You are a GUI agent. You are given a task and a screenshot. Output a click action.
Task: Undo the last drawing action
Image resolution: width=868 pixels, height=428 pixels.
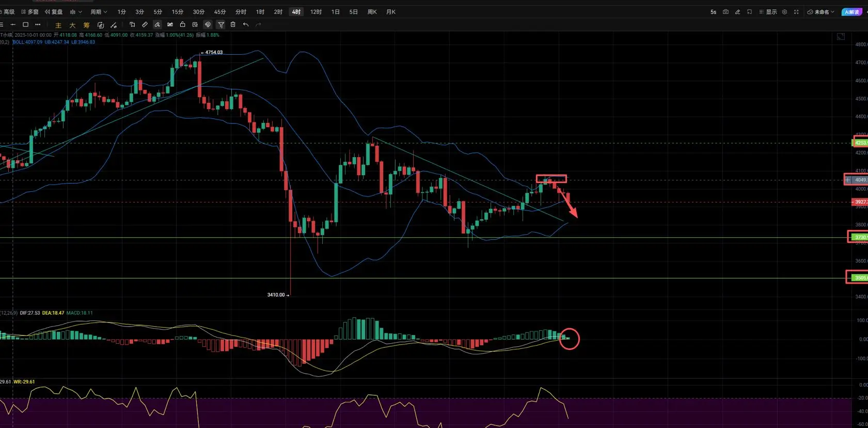[x=246, y=24]
